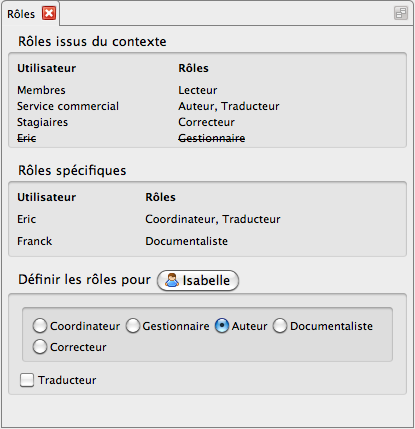The image size is (415, 429).
Task: Select the Franck Documentaliste row
Action: (207, 241)
